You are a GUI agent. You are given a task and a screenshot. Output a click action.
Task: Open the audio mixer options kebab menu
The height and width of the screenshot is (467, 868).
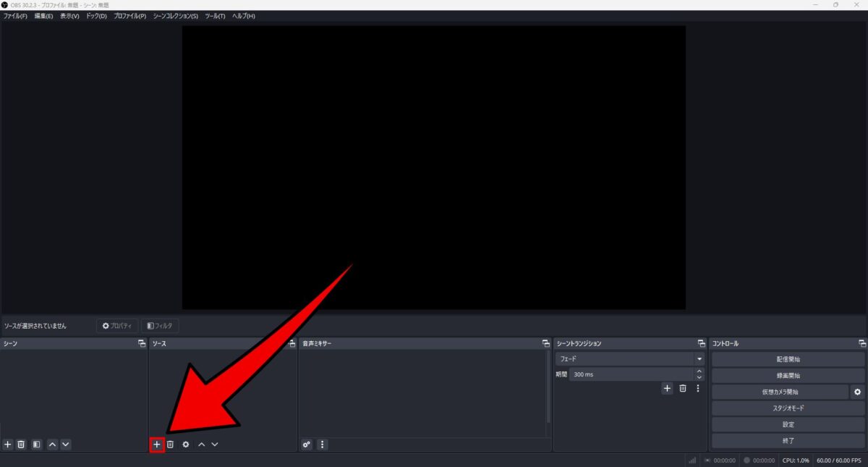[322, 445]
